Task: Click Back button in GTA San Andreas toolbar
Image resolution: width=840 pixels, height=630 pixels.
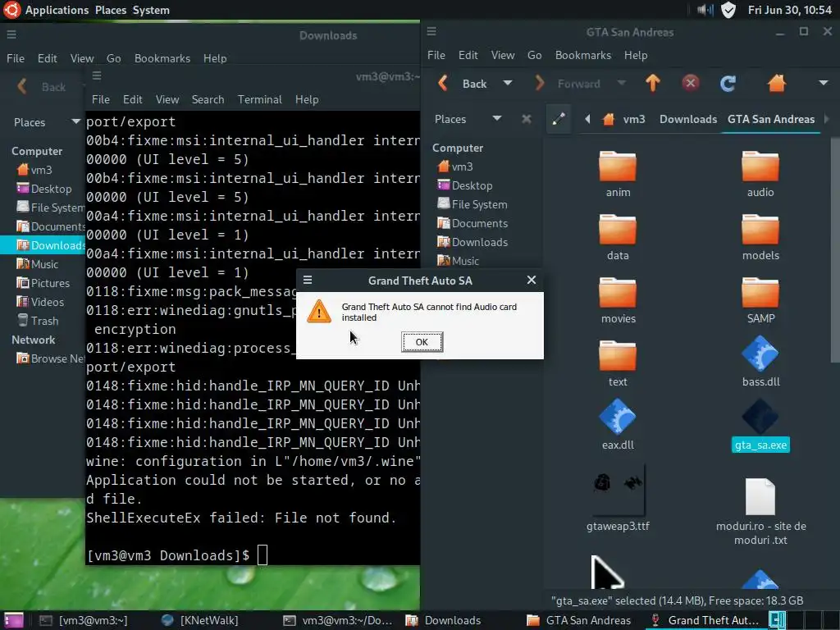Action: [x=463, y=84]
